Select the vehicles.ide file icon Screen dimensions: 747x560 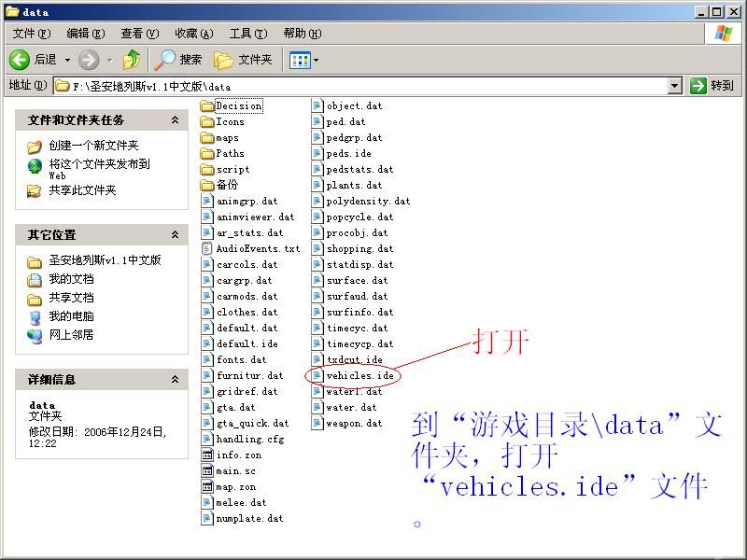(317, 375)
